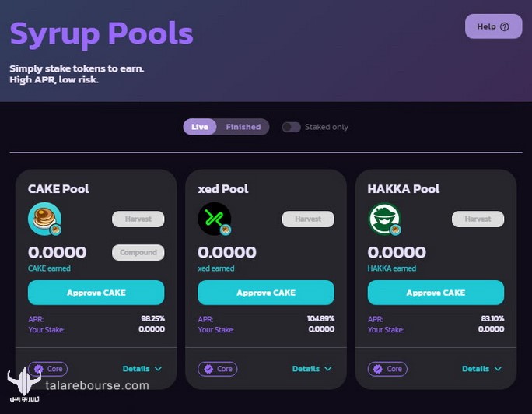Click Approve CAKE in the CAKE Pool
This screenshot has height=414, width=532.
point(96,293)
